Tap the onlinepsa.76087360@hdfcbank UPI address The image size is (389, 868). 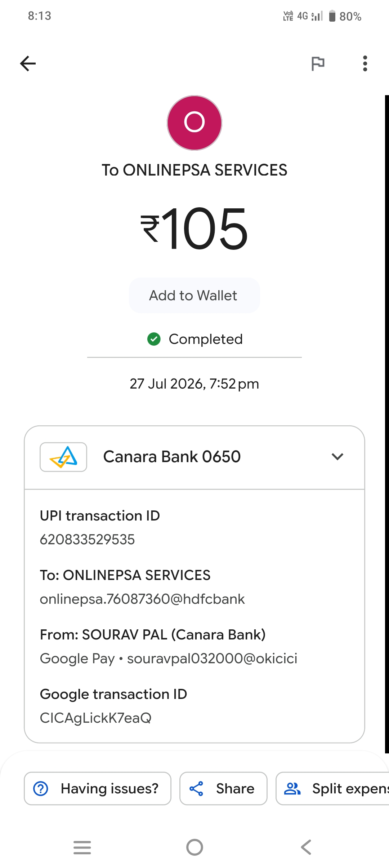[142, 599]
